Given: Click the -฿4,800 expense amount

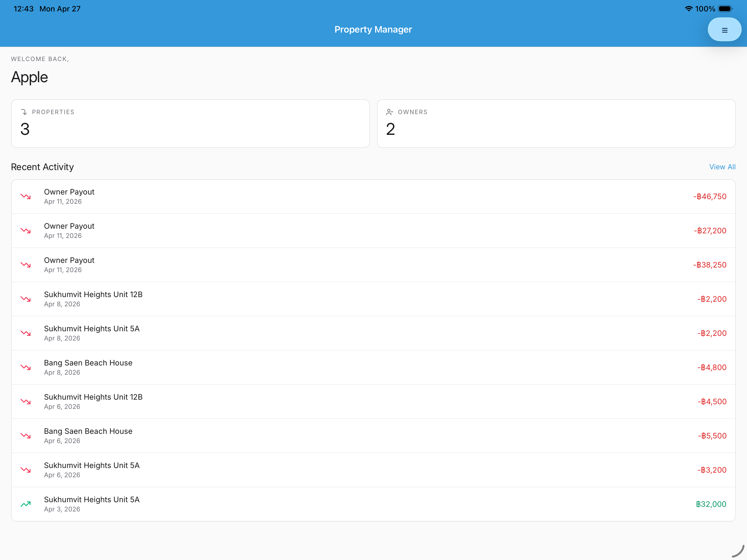Looking at the screenshot, I should pos(712,367).
